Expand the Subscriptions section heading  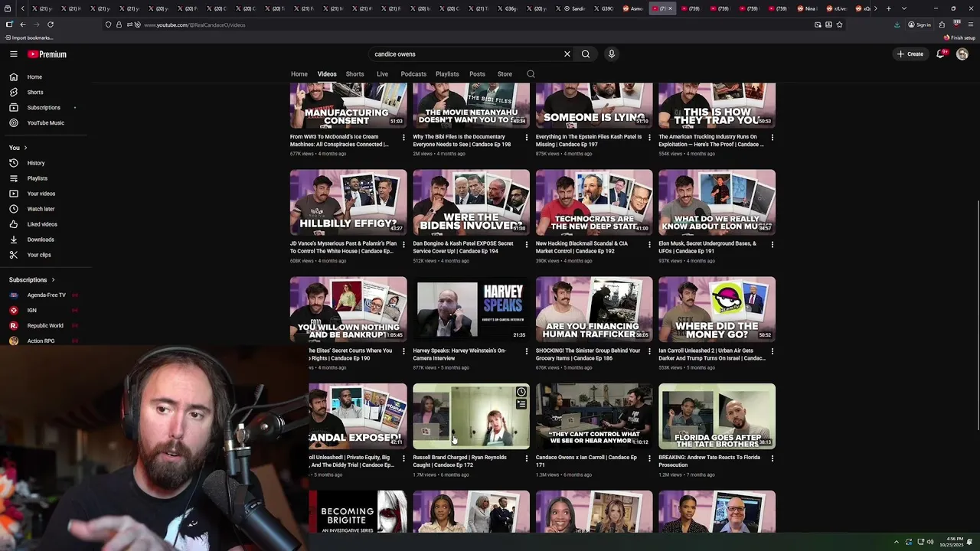[x=32, y=280]
